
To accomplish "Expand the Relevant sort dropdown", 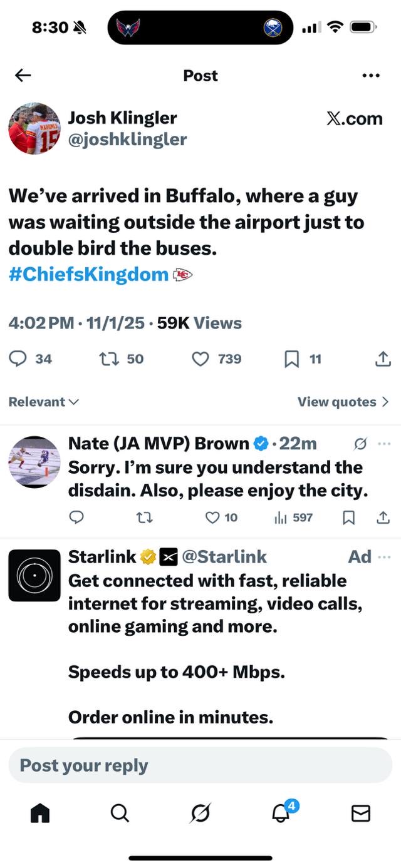I will pos(43,402).
